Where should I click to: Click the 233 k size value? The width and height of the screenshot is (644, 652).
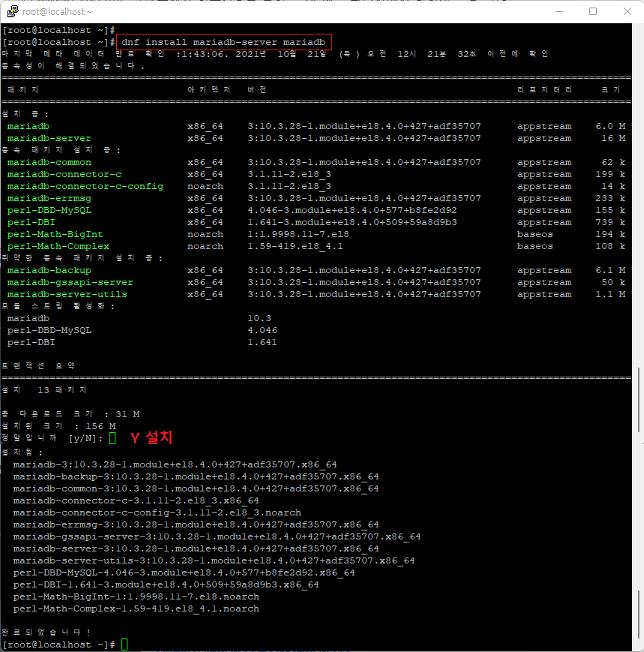[x=610, y=198]
